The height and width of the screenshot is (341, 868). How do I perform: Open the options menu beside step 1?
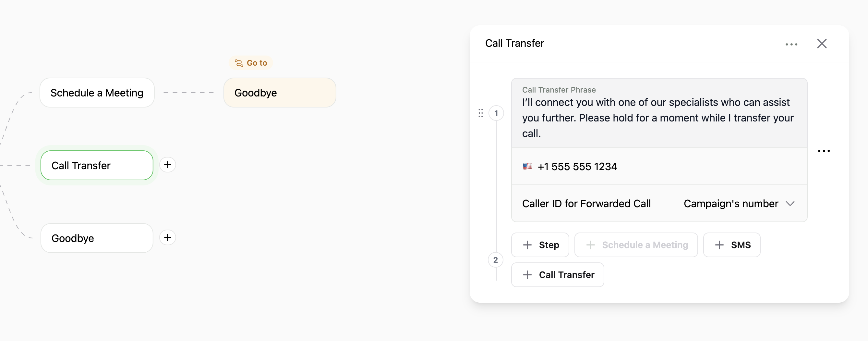825,151
